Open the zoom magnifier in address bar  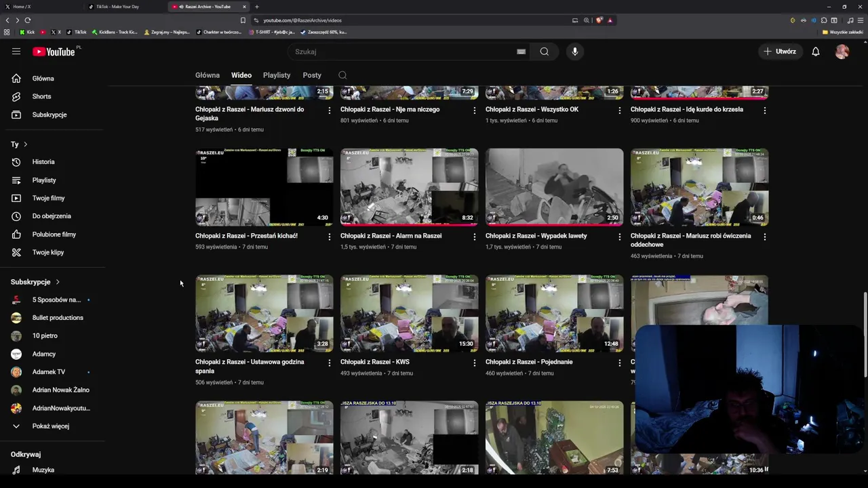[587, 20]
